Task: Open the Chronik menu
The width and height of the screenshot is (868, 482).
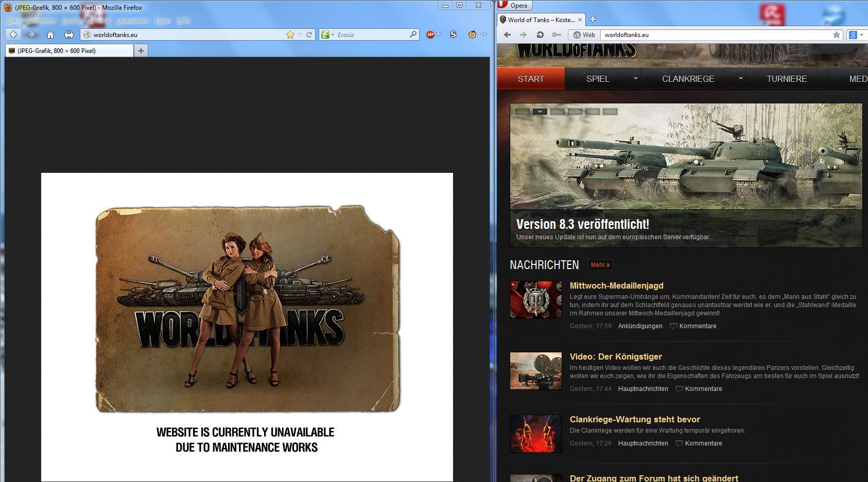Action: [100, 21]
